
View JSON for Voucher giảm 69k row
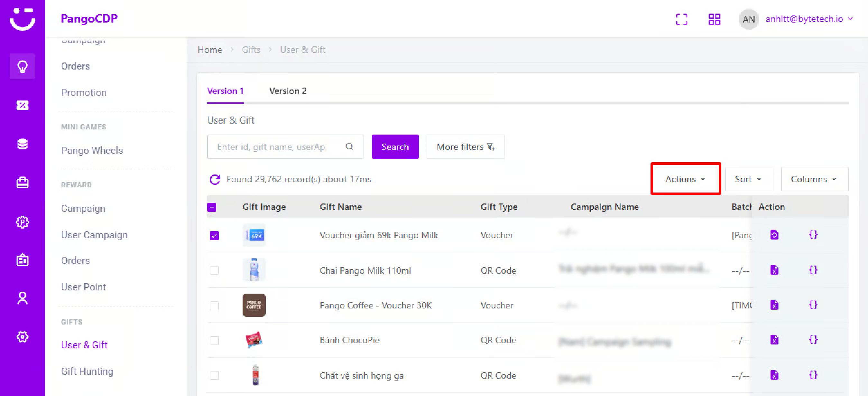[x=813, y=234]
